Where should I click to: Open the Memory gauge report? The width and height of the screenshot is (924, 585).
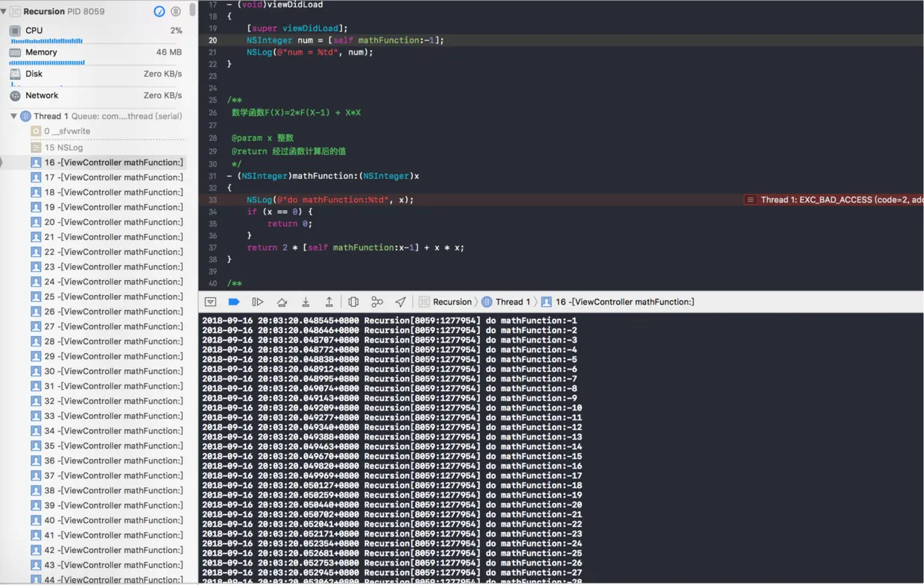95,56
